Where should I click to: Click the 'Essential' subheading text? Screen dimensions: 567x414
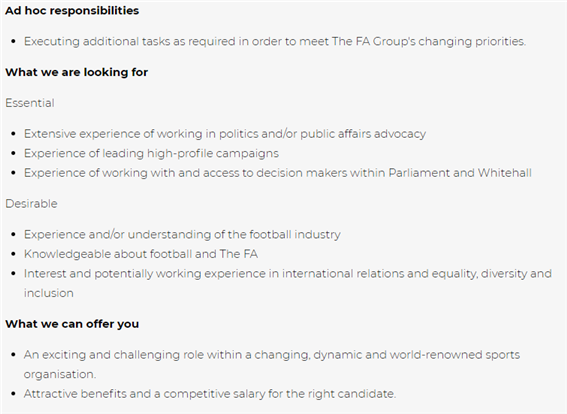30,103
